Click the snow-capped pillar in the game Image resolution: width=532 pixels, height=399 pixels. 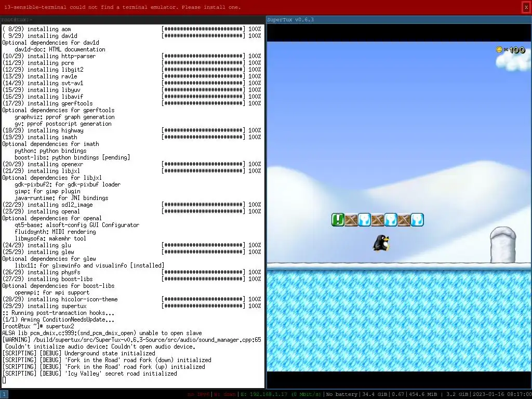[503, 245]
